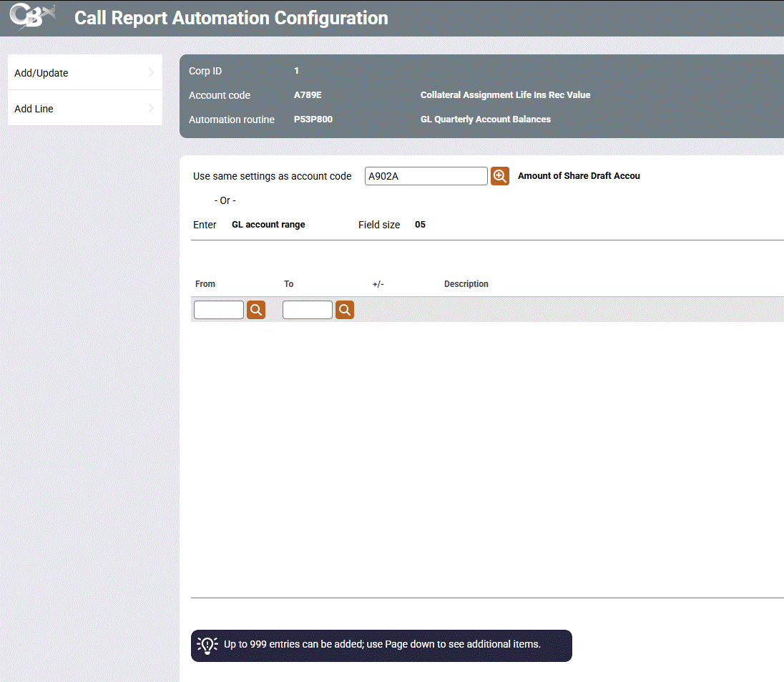Click the lightbulb tip icon
The height and width of the screenshot is (682, 784).
tap(207, 645)
